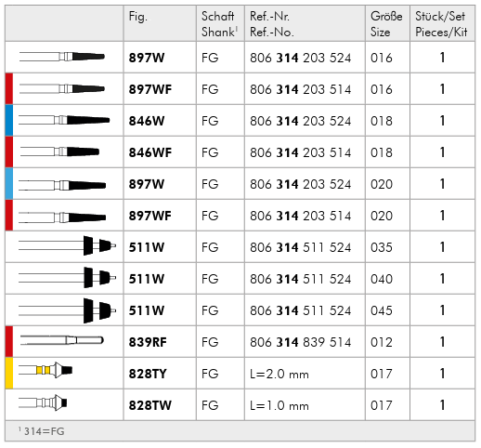Screen dimensions: 481x448
Task: Click the dark blue band beside 846W
Action: [9, 120]
